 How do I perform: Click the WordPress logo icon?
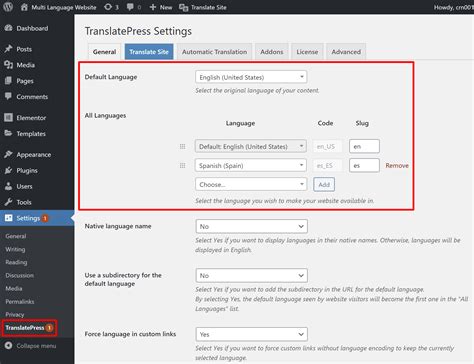8,7
